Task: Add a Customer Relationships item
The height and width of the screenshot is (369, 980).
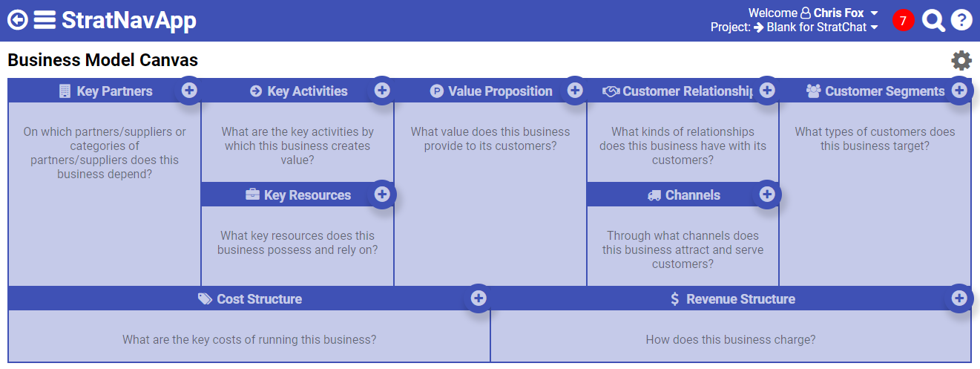Action: (767, 91)
